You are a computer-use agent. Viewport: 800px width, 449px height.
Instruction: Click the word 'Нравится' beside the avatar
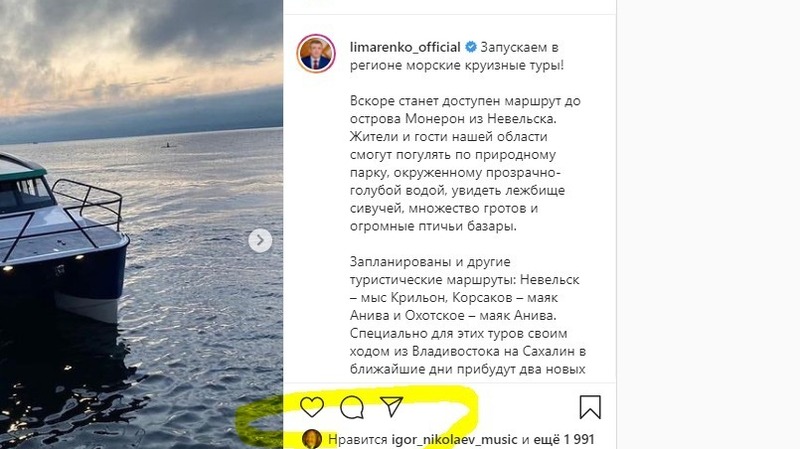pyautogui.click(x=358, y=439)
